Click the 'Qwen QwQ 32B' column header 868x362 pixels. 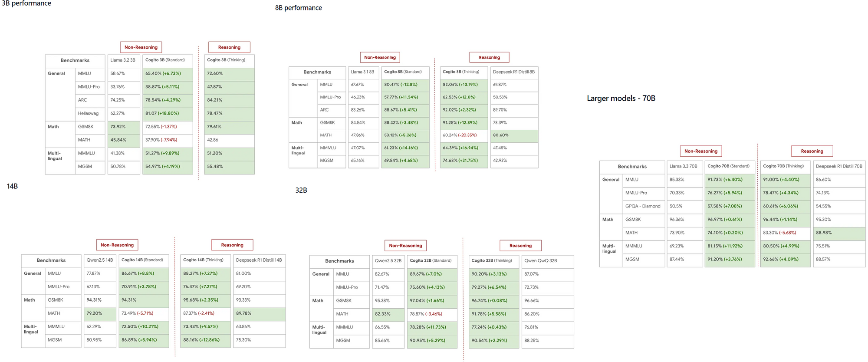(x=548, y=261)
